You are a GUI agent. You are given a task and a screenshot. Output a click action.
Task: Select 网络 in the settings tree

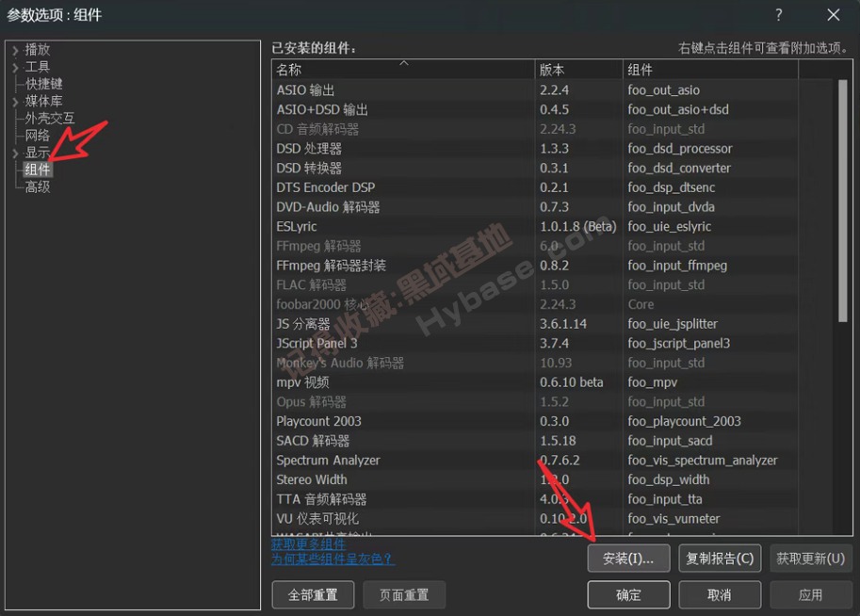coord(38,136)
